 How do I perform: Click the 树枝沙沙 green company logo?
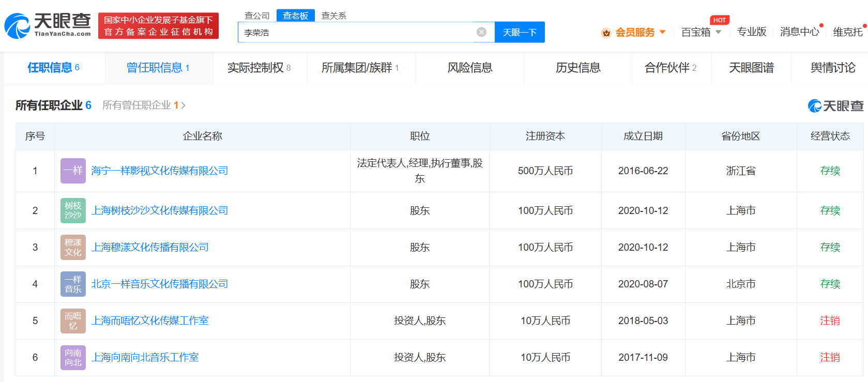[73, 210]
